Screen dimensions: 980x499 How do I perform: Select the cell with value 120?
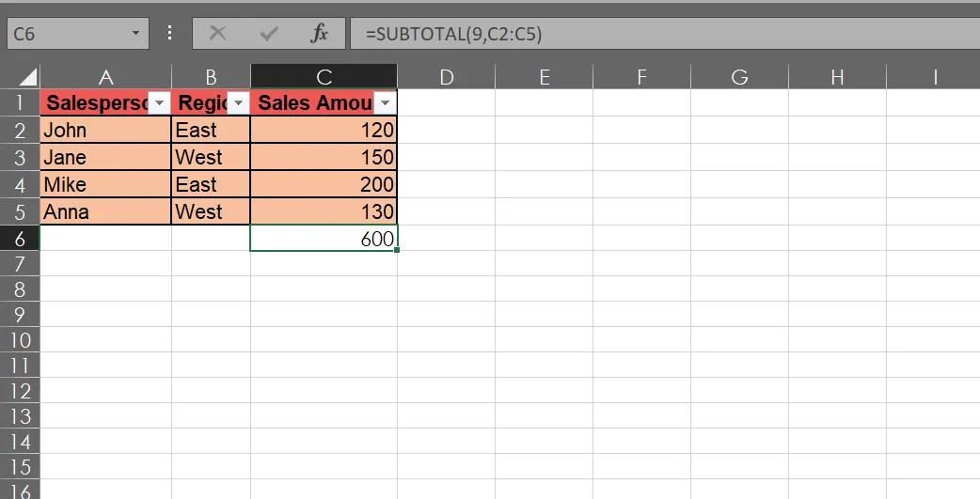(x=324, y=130)
